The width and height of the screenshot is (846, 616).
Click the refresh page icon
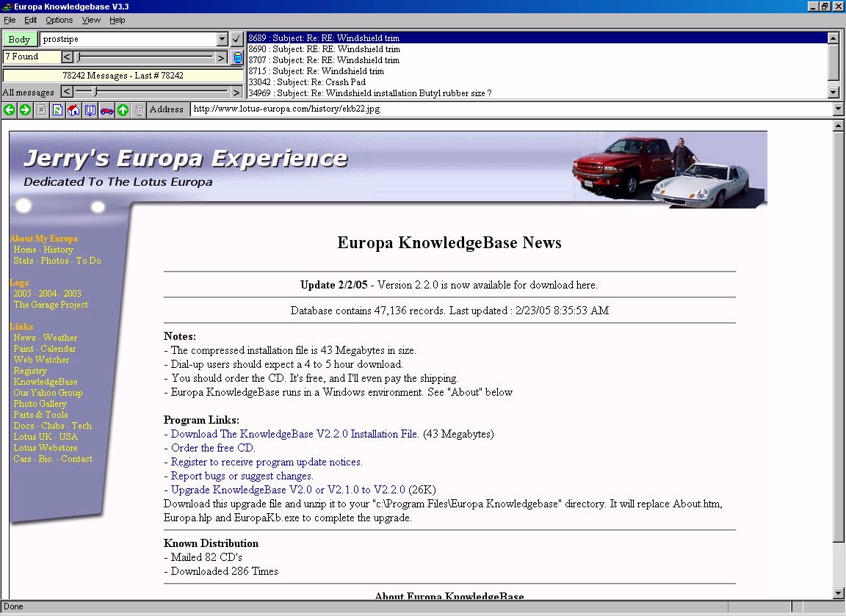[x=57, y=110]
